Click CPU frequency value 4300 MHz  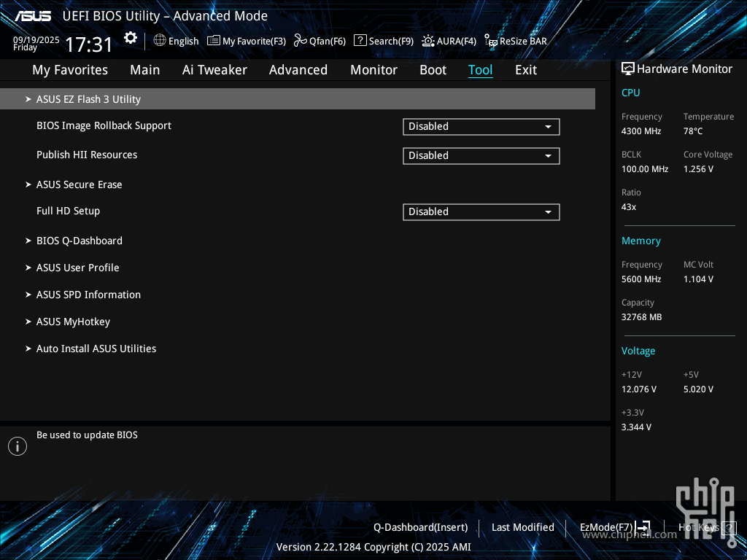pos(640,131)
